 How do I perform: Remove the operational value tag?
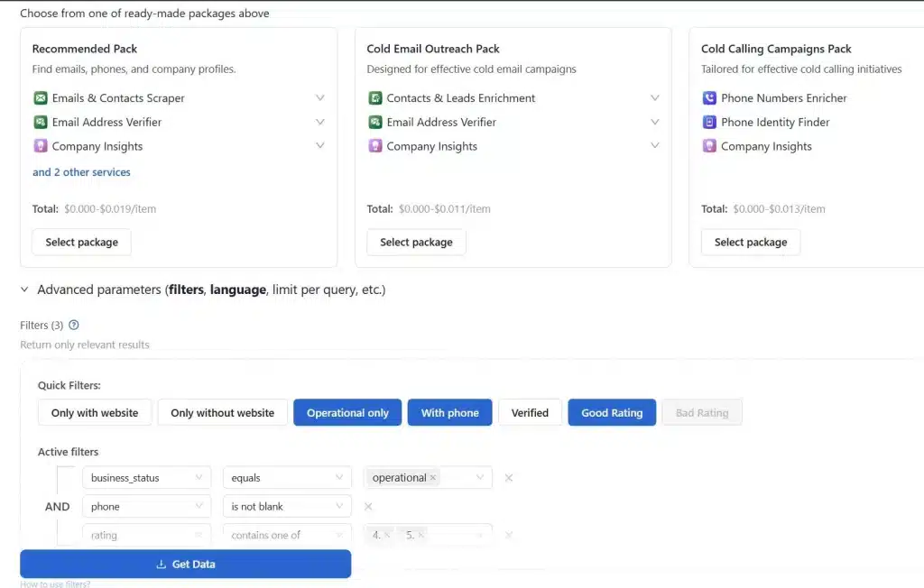[x=433, y=477]
